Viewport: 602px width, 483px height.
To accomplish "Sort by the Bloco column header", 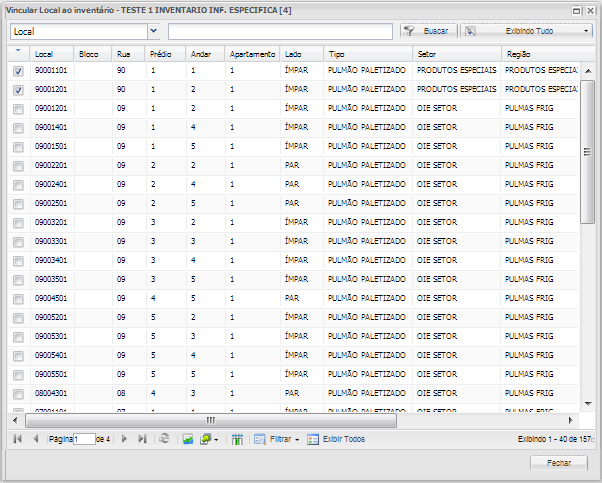I will (x=93, y=54).
